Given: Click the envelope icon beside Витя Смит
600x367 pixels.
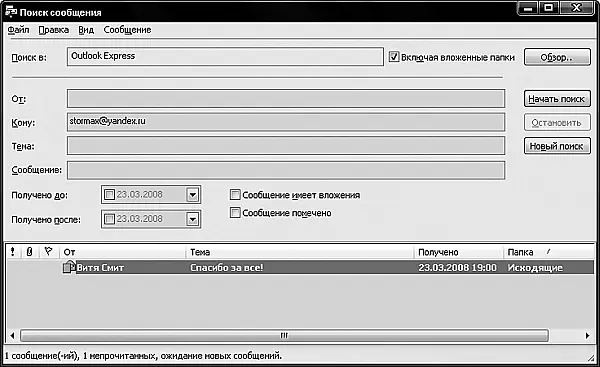Looking at the screenshot, I should (68, 267).
